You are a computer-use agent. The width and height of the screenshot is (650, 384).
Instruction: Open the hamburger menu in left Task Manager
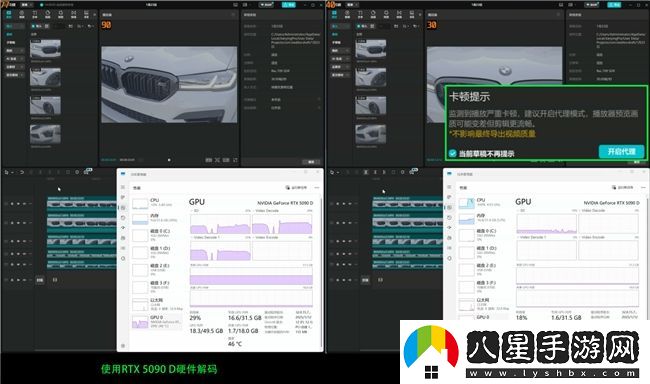pyautogui.click(x=123, y=187)
